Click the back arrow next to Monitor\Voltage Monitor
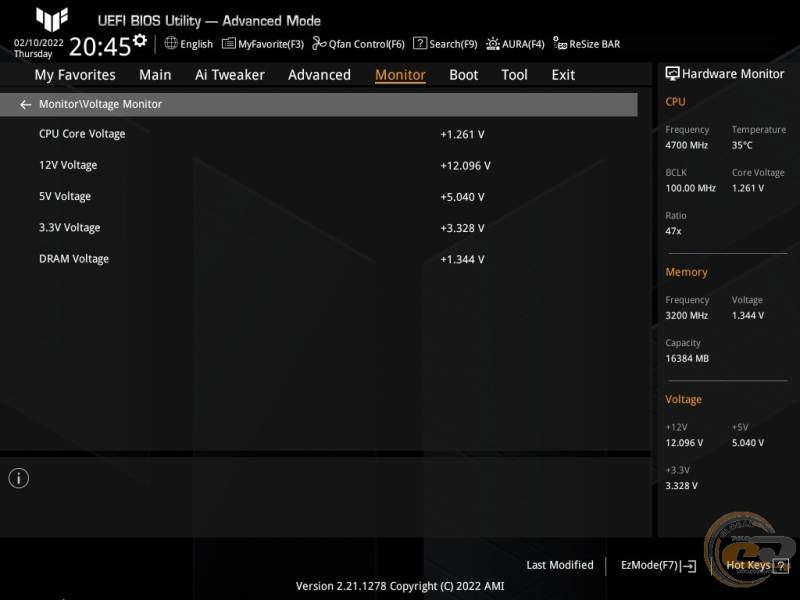Image resolution: width=800 pixels, height=600 pixels. (25, 105)
